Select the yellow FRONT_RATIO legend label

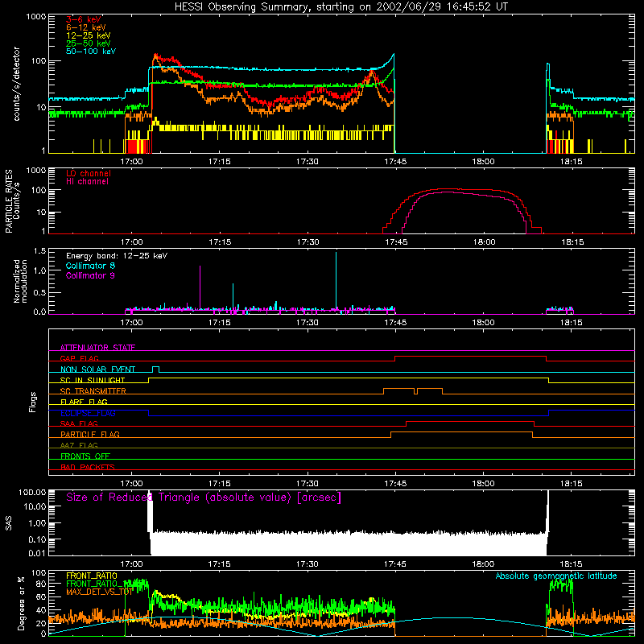coord(92,576)
